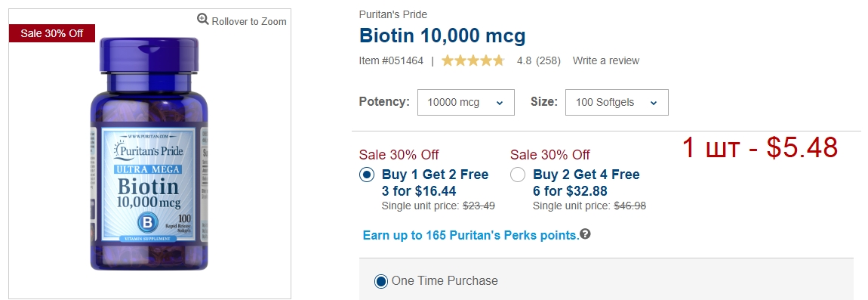Click the Biotin bottle product image

click(x=149, y=153)
